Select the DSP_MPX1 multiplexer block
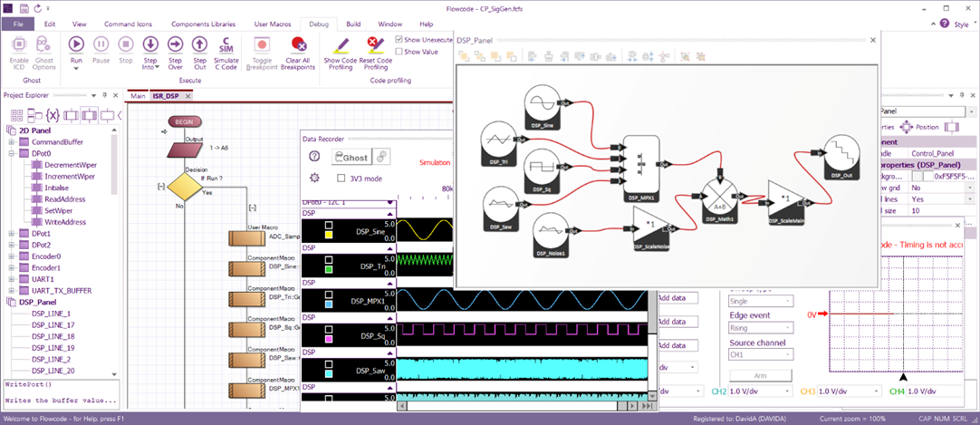 641,169
